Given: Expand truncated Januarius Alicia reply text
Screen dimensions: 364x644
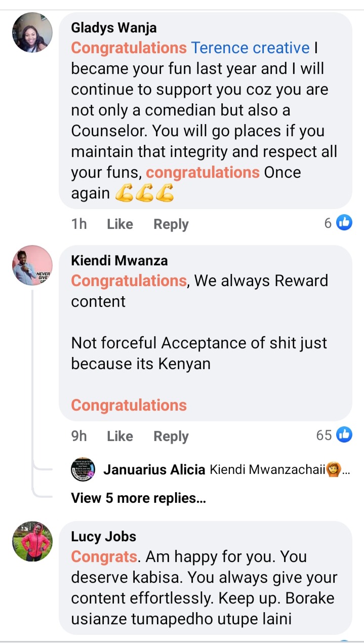Looking at the screenshot, I should pyautogui.click(x=346, y=470).
